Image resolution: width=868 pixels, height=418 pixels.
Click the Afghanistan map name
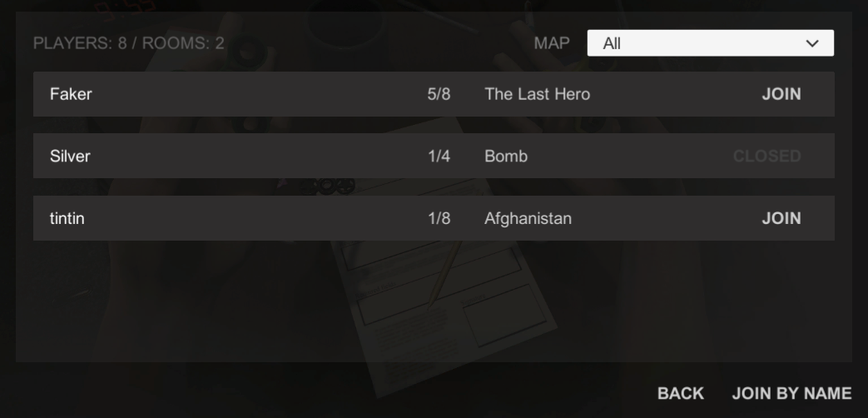coord(528,218)
